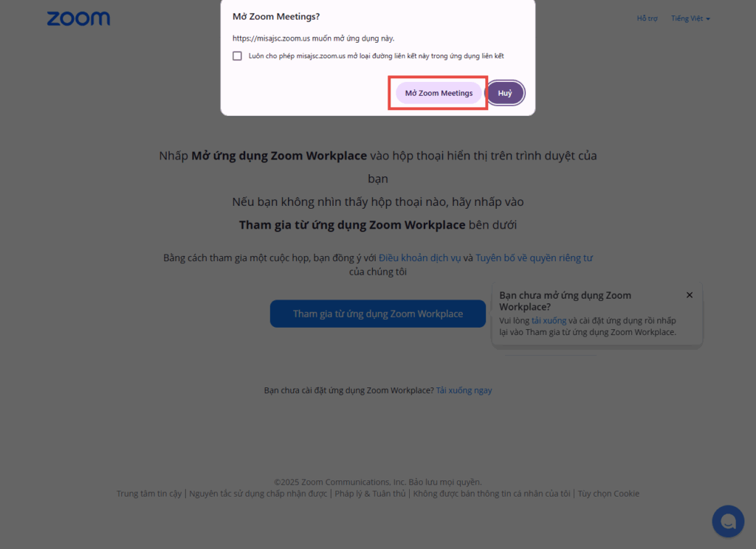Click the Zoom logo
756x549 pixels.
tap(78, 18)
